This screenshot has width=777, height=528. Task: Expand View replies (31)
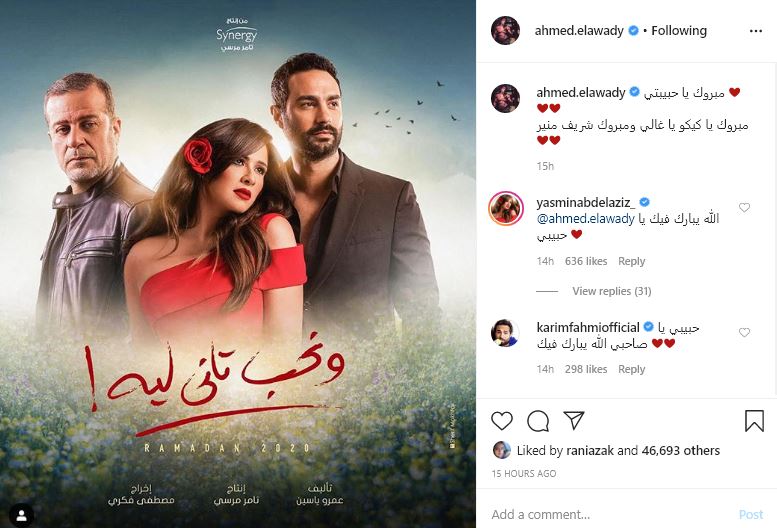pyautogui.click(x=611, y=291)
